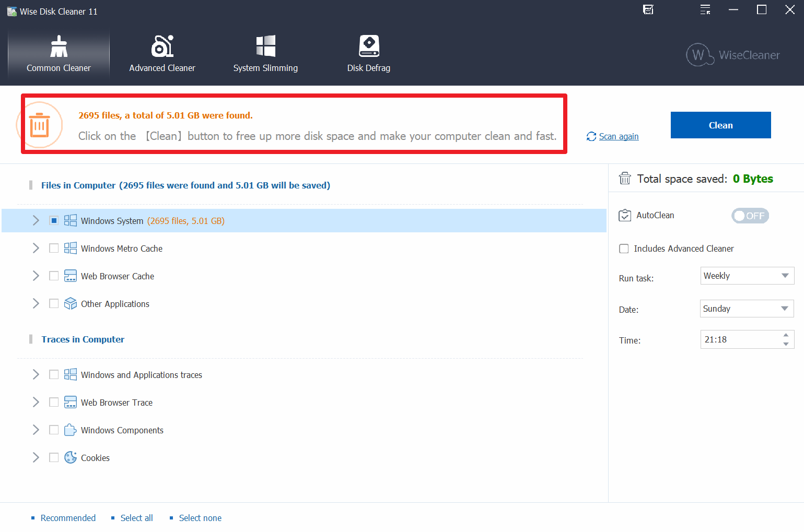804x532 pixels.
Task: Click the Scan again refresh icon
Action: 591,136
